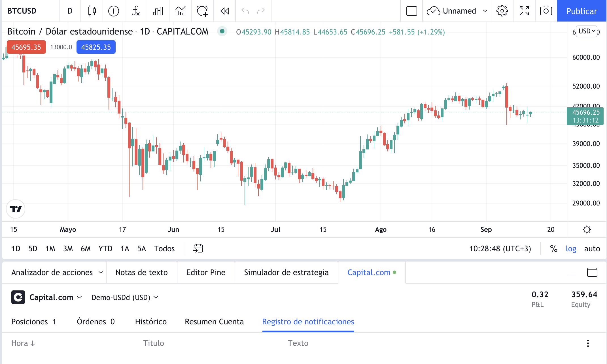Open the candlestick chart style selector
Viewport: 607px width, 364px height.
[92, 11]
